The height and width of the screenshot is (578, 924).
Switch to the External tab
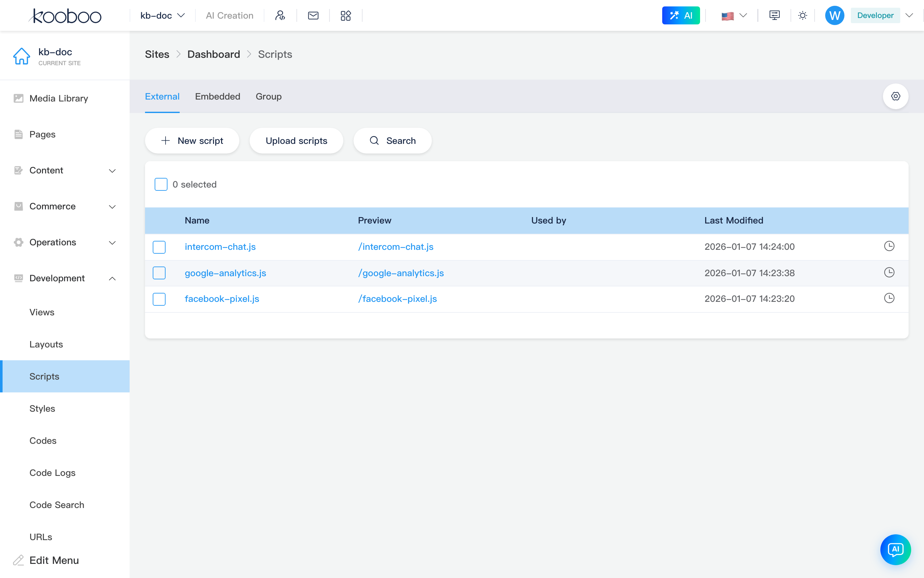pos(162,96)
